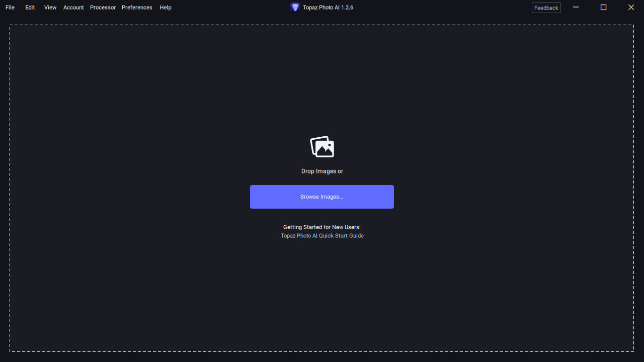644x362 pixels.
Task: Click Browse Images to import photos
Action: [322, 197]
